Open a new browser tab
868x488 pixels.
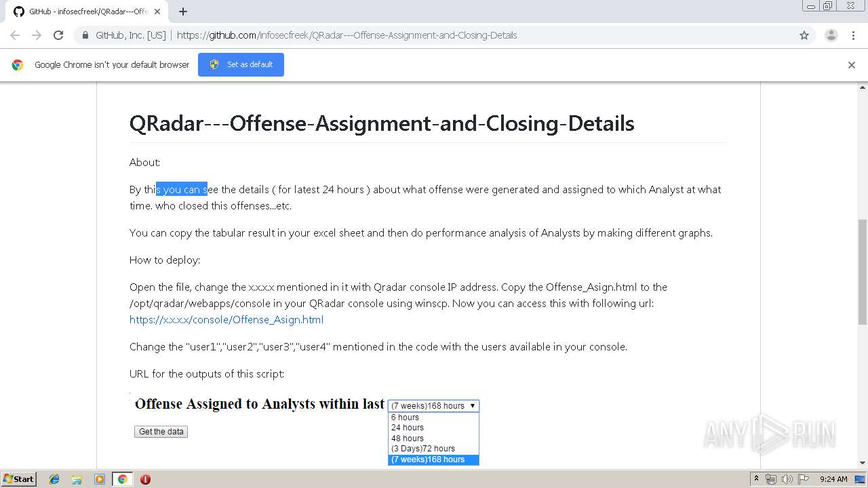pyautogui.click(x=183, y=12)
